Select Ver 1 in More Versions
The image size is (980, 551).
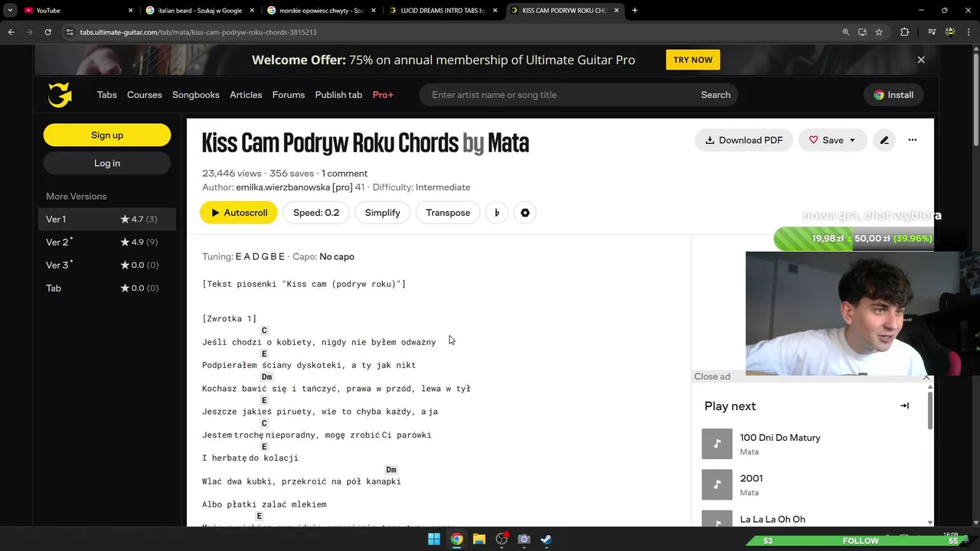click(x=107, y=219)
